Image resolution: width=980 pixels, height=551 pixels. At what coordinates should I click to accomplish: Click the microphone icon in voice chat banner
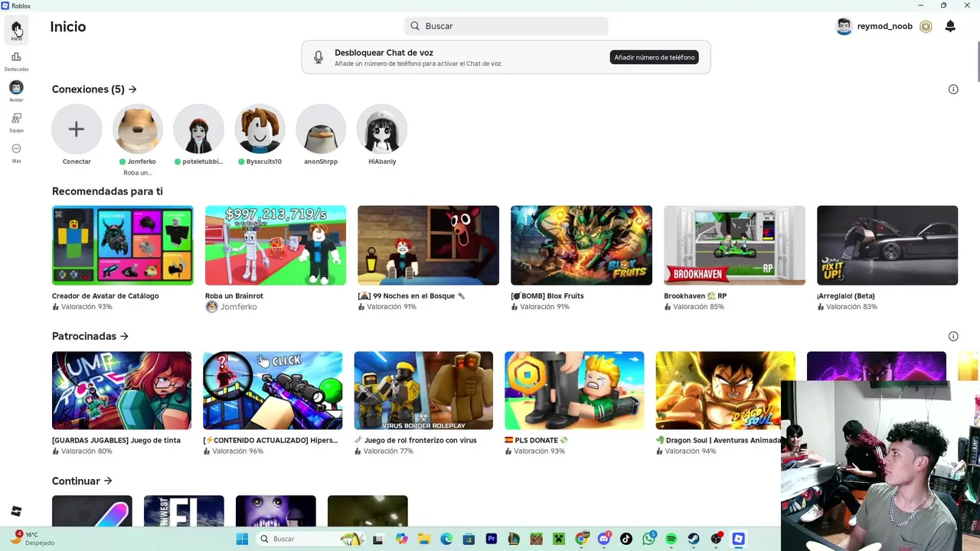[x=318, y=57]
